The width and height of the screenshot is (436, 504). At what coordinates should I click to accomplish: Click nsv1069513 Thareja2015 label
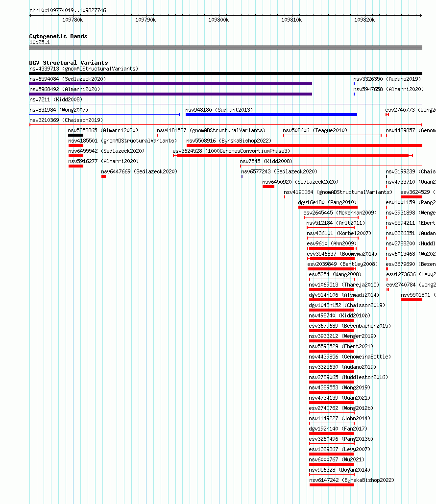coord(344,285)
